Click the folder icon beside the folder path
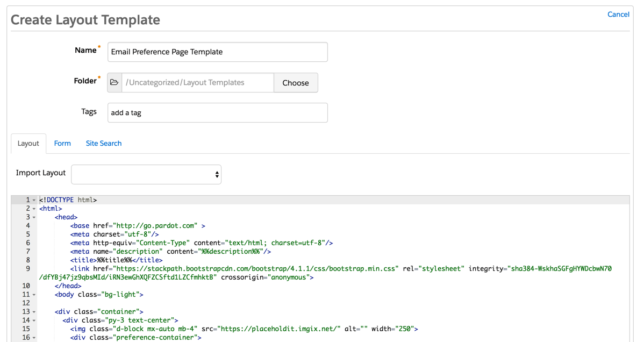 pos(115,83)
